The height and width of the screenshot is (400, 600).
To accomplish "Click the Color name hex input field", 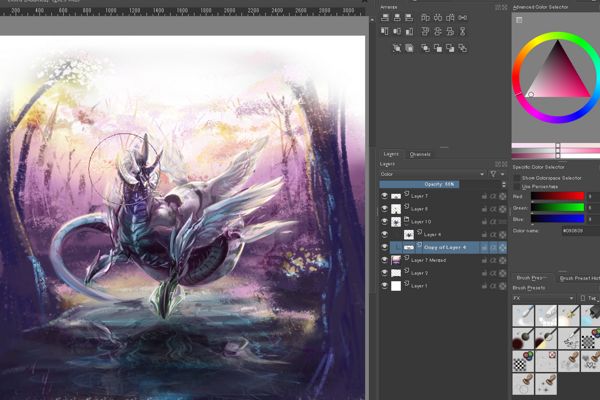I will 581,231.
